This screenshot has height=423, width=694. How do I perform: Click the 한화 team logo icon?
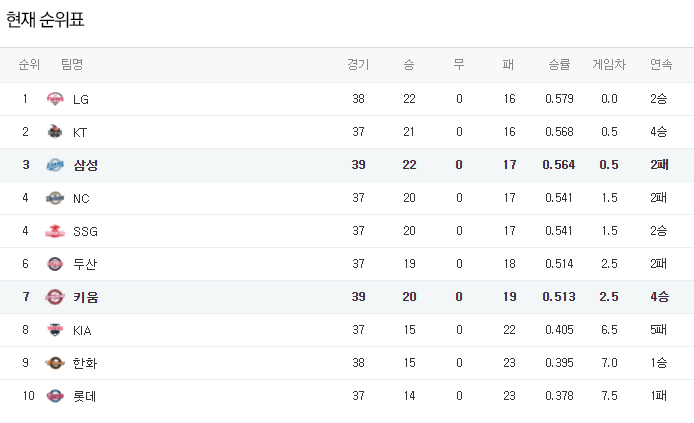[x=55, y=363]
